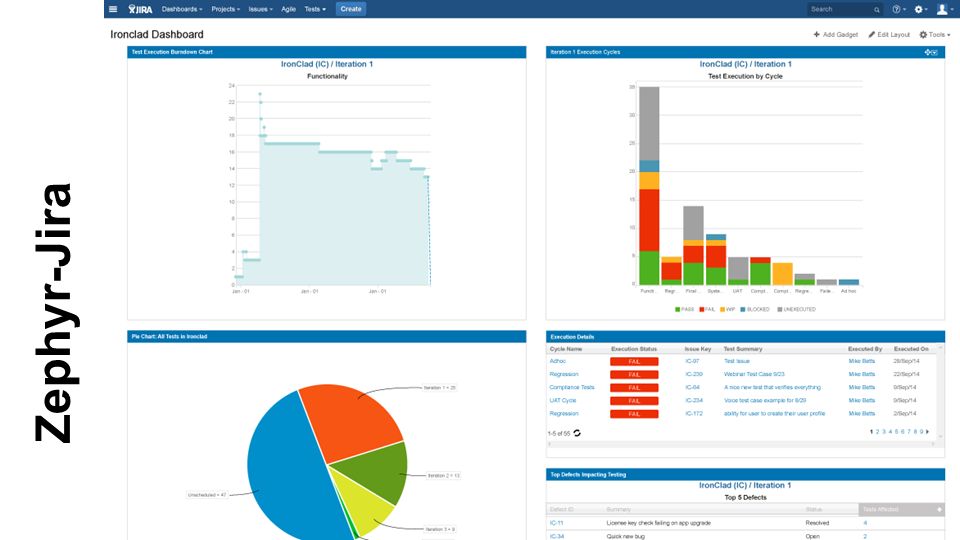
Task: Open the administration gear icon
Action: [918, 9]
